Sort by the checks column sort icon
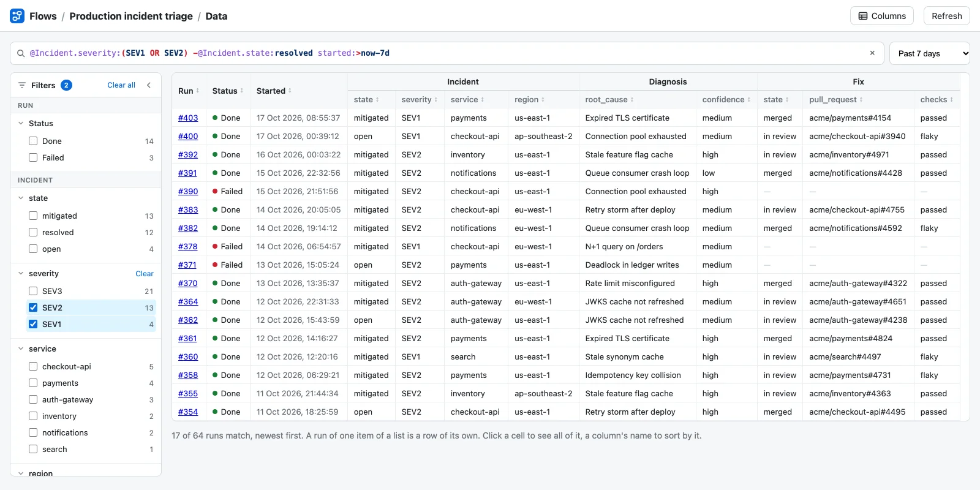The width and height of the screenshot is (980, 490). click(x=952, y=100)
